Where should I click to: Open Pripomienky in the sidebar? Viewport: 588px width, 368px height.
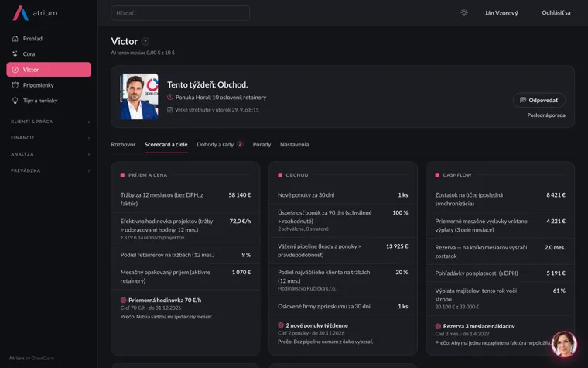(x=49, y=85)
